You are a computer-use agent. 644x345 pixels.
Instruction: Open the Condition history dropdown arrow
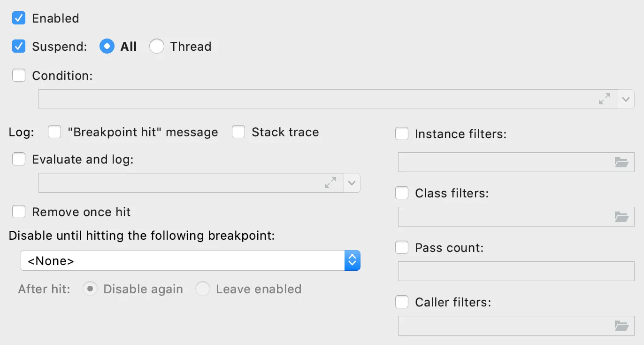coord(626,99)
